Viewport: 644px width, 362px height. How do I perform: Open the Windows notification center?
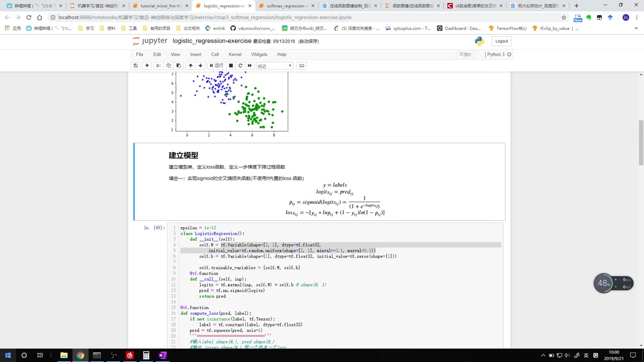point(632,355)
